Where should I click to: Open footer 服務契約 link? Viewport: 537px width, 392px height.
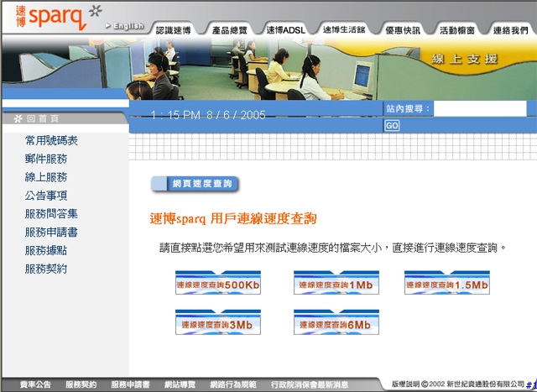coord(81,384)
